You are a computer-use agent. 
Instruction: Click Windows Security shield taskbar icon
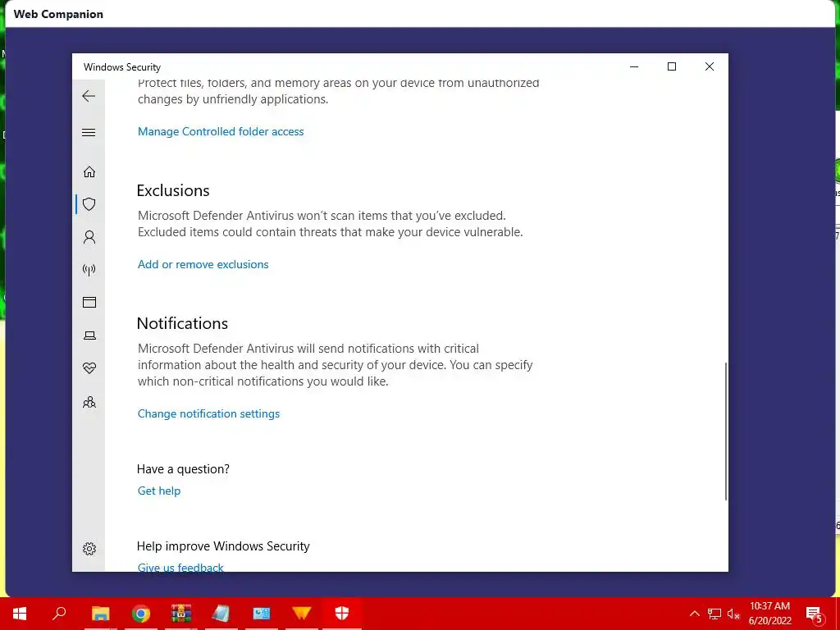(342, 614)
